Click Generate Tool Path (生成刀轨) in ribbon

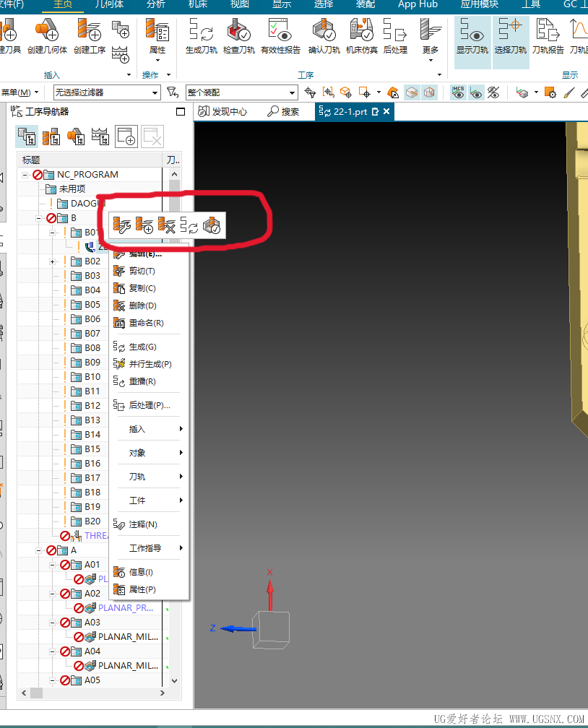point(201,36)
